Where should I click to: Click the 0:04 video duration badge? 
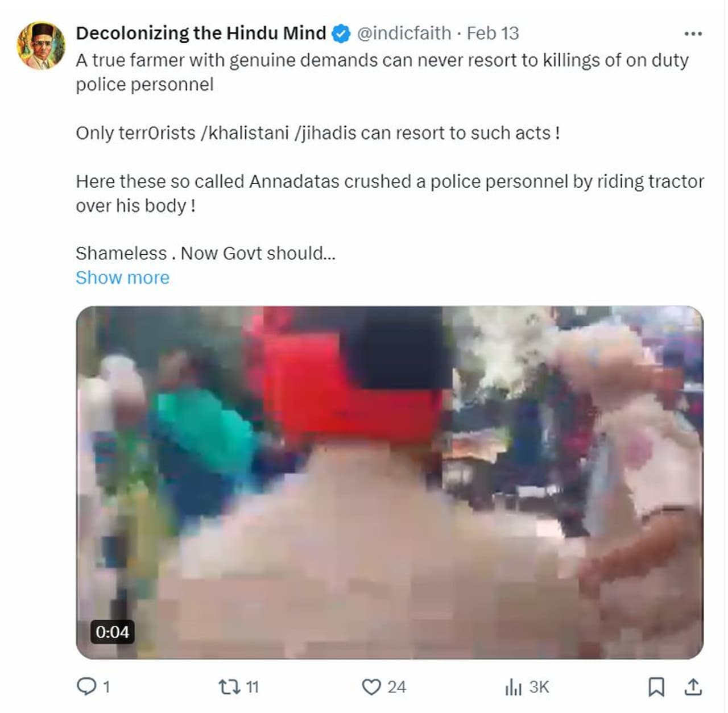(112, 632)
